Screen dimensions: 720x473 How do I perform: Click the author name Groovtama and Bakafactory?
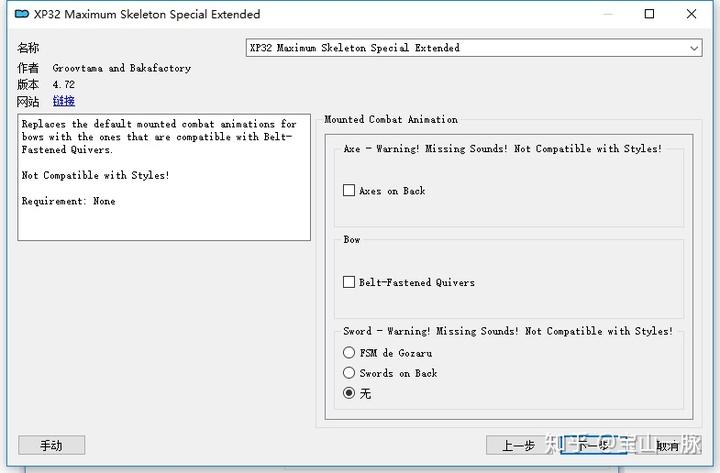tap(121, 68)
